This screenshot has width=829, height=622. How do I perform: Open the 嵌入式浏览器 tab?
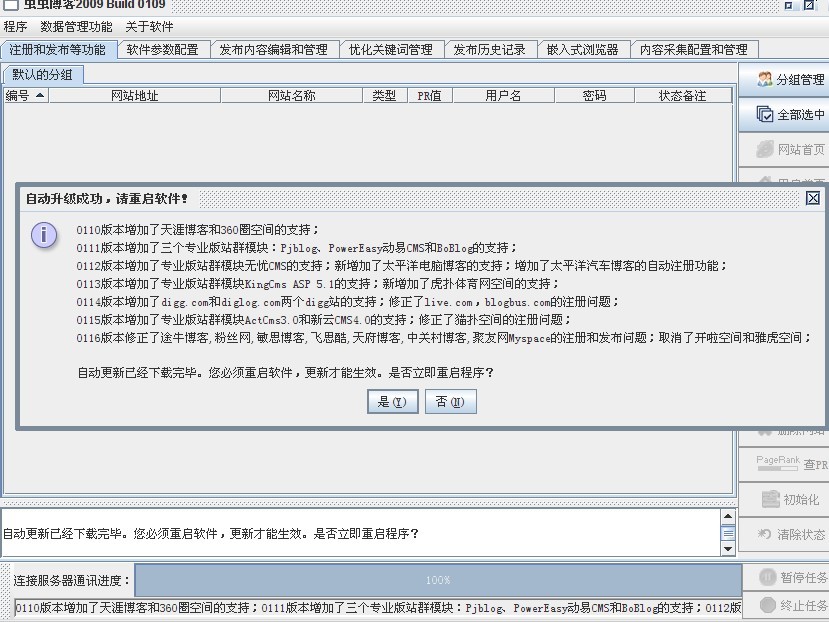point(583,50)
